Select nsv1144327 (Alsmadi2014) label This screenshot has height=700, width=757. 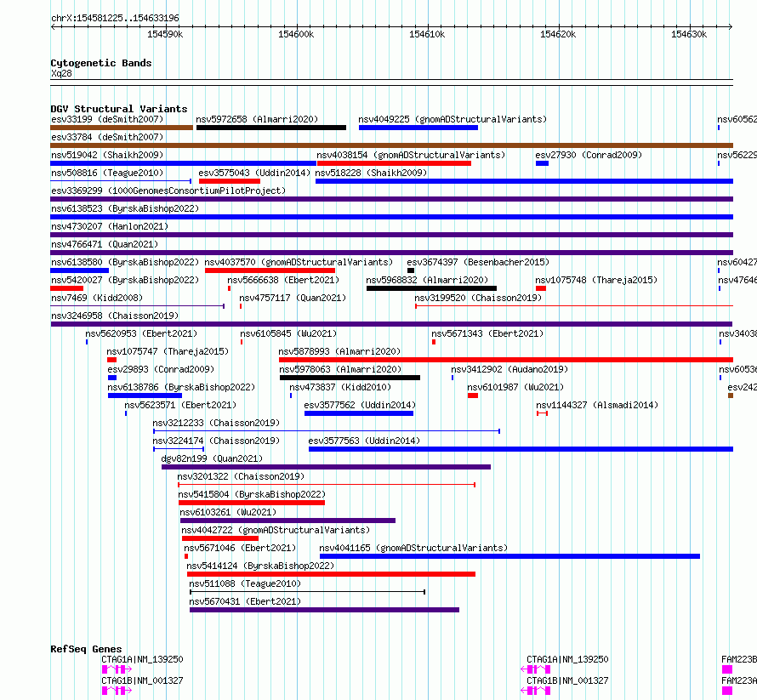(x=597, y=405)
